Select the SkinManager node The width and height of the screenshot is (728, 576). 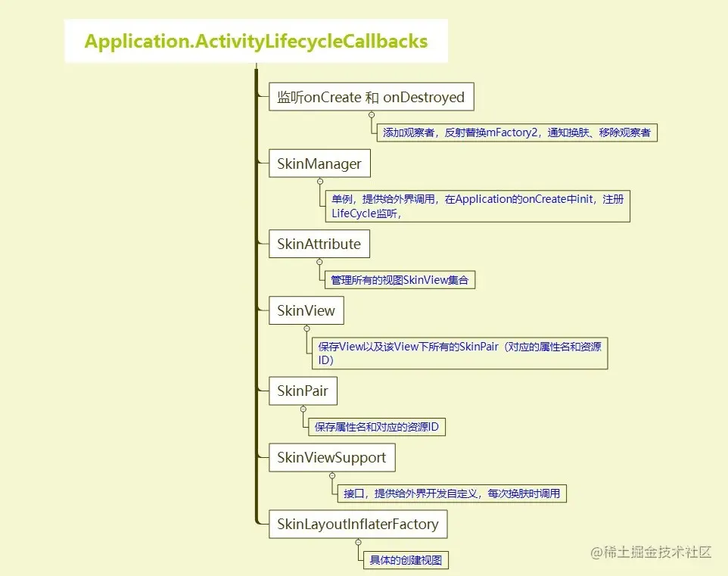[319, 163]
